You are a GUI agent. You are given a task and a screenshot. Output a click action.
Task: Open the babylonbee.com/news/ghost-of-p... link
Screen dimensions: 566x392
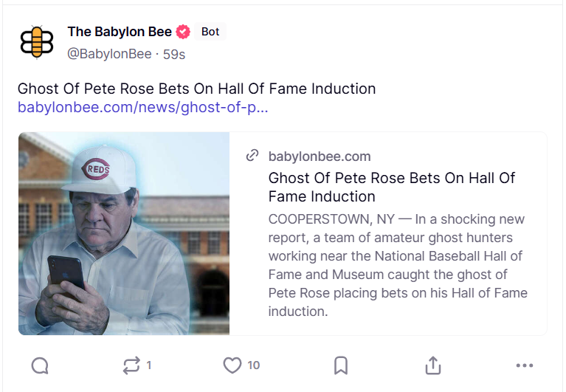(142, 108)
